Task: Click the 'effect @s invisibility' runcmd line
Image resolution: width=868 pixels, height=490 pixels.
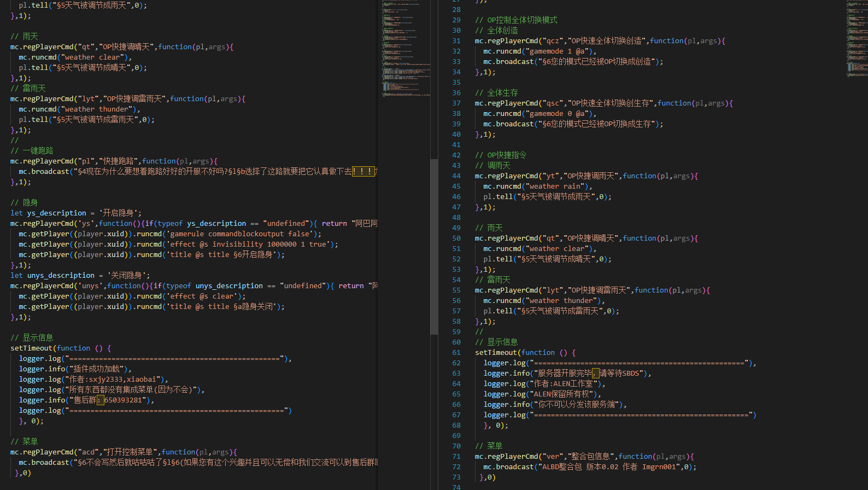Action: pos(179,244)
